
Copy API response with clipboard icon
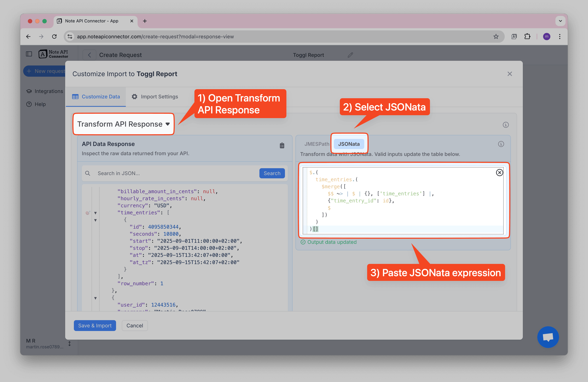pos(282,146)
